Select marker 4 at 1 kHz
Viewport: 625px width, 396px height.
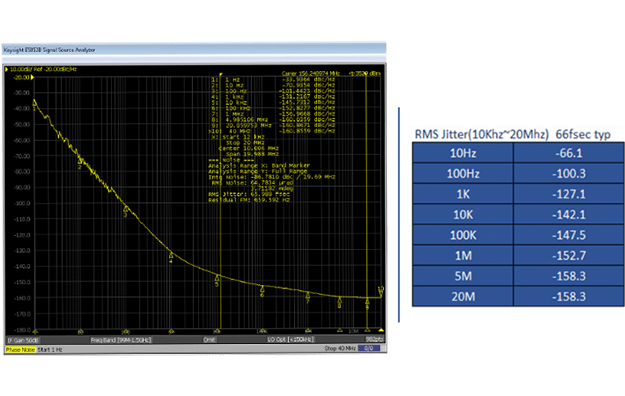point(171,255)
